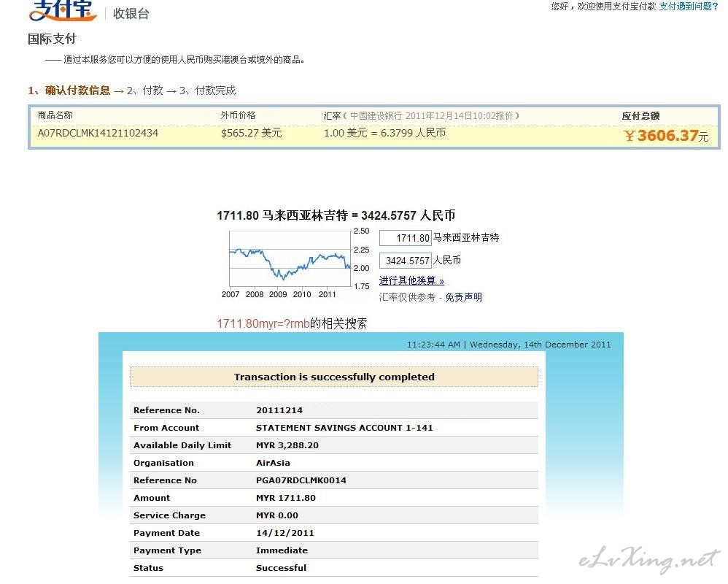Select step 1、确认付款信息
The width and height of the screenshot is (728, 584).
pos(69,91)
